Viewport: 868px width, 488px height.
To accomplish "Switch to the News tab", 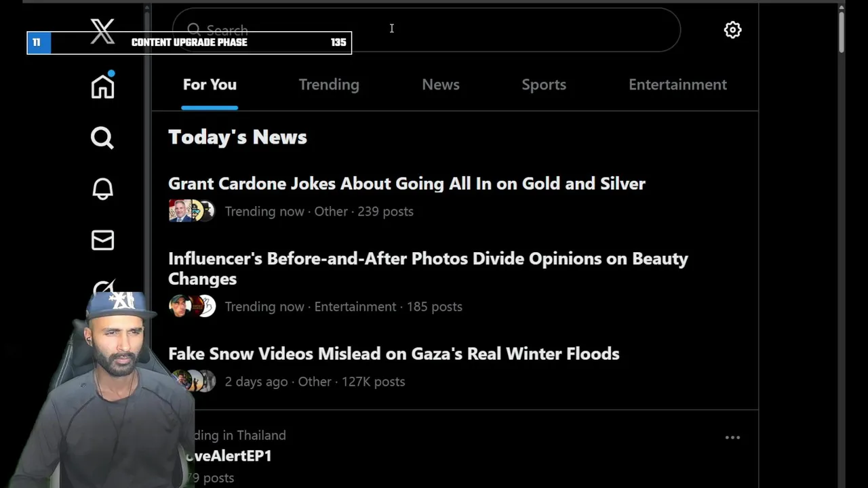I will click(441, 85).
